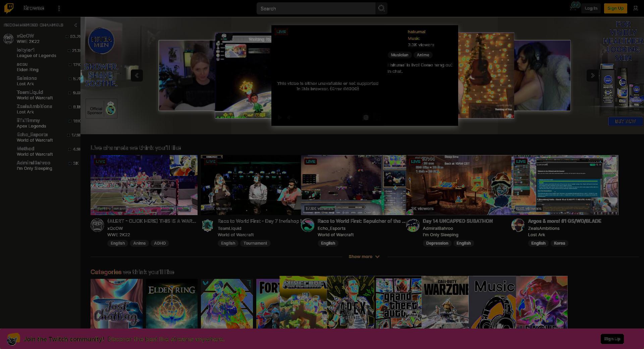Open ZealsAmbitions Lost Ark stream thumbnail
This screenshot has height=349, width=644.
565,185
